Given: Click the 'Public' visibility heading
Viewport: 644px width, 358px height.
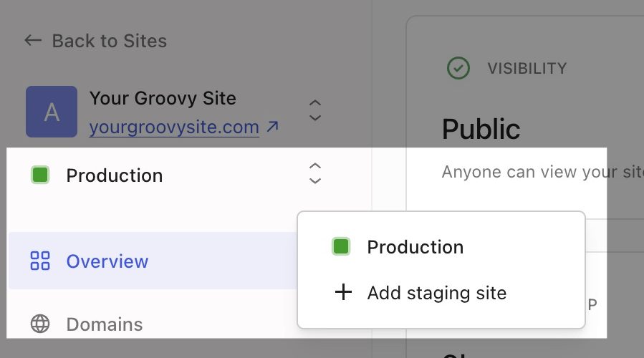Looking at the screenshot, I should 481,129.
